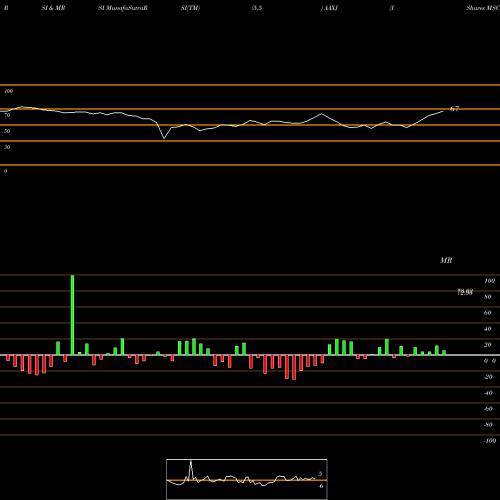Click the '-6' value in mini chart

[321, 486]
